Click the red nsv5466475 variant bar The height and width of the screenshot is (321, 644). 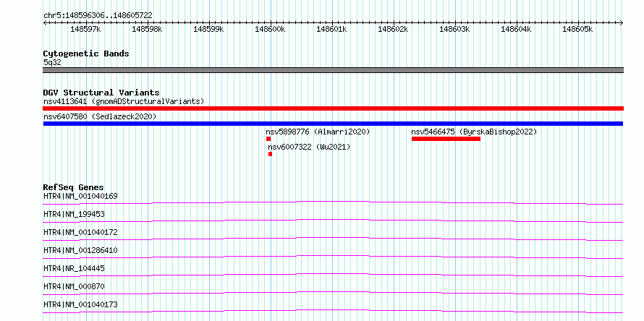click(446, 139)
